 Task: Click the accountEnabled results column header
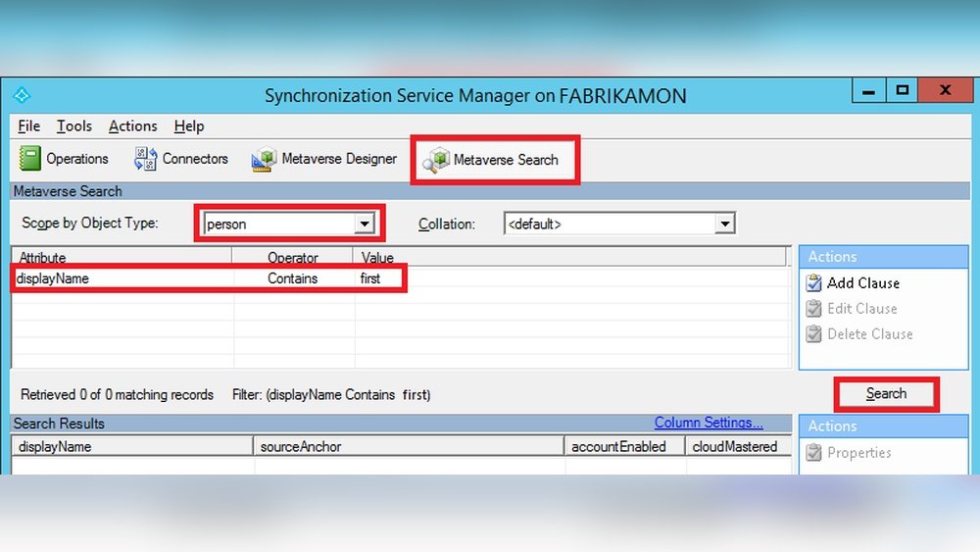[624, 446]
